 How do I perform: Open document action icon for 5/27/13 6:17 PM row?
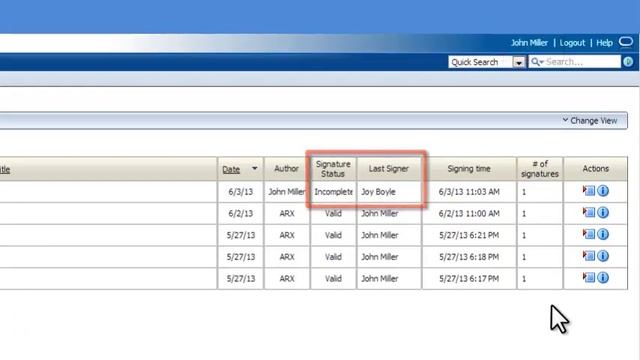(x=589, y=277)
